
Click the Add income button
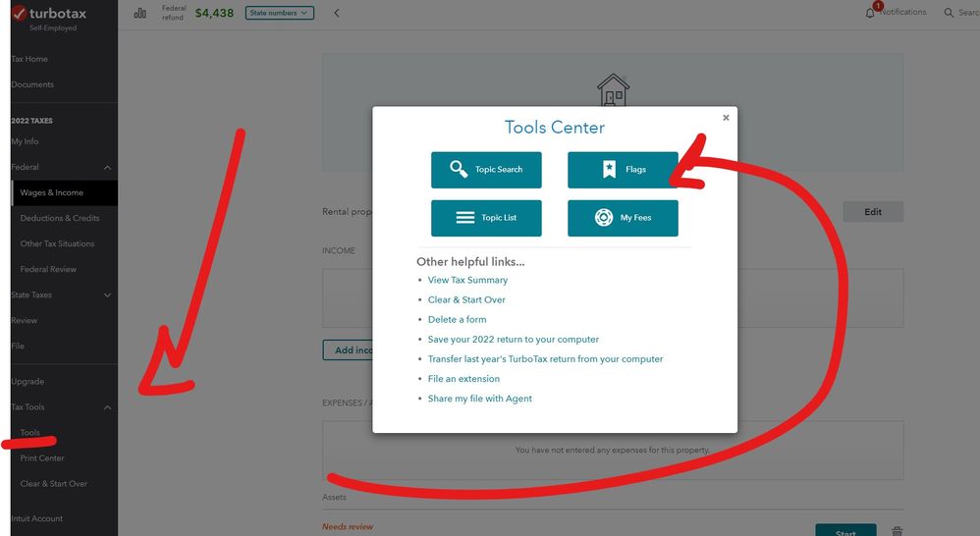click(x=349, y=349)
